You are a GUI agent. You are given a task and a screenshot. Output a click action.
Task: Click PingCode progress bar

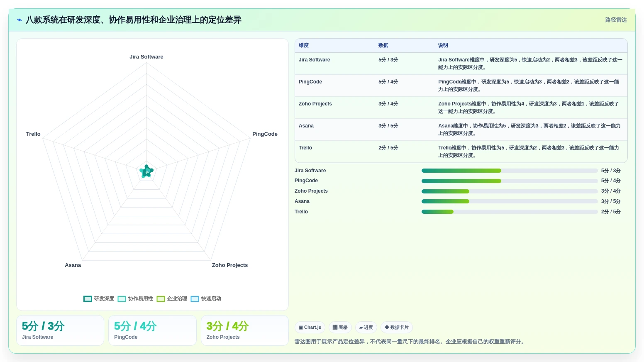pyautogui.click(x=510, y=181)
